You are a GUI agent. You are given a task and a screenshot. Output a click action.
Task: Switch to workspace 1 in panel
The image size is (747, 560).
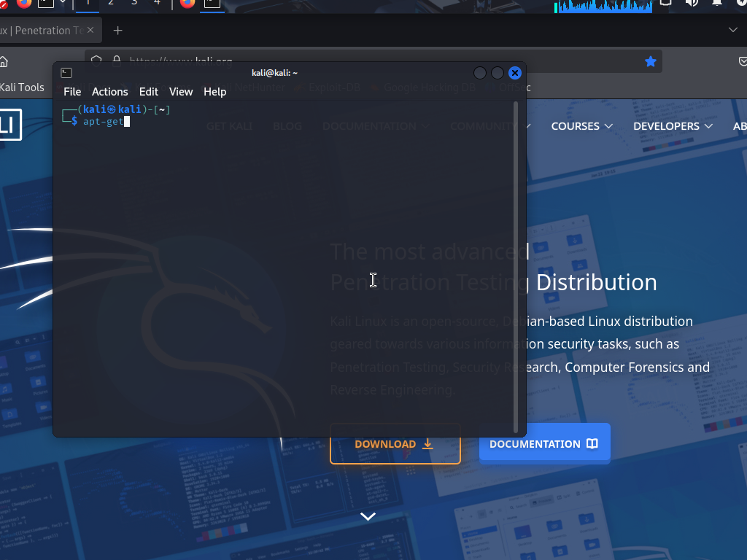pos(88,4)
